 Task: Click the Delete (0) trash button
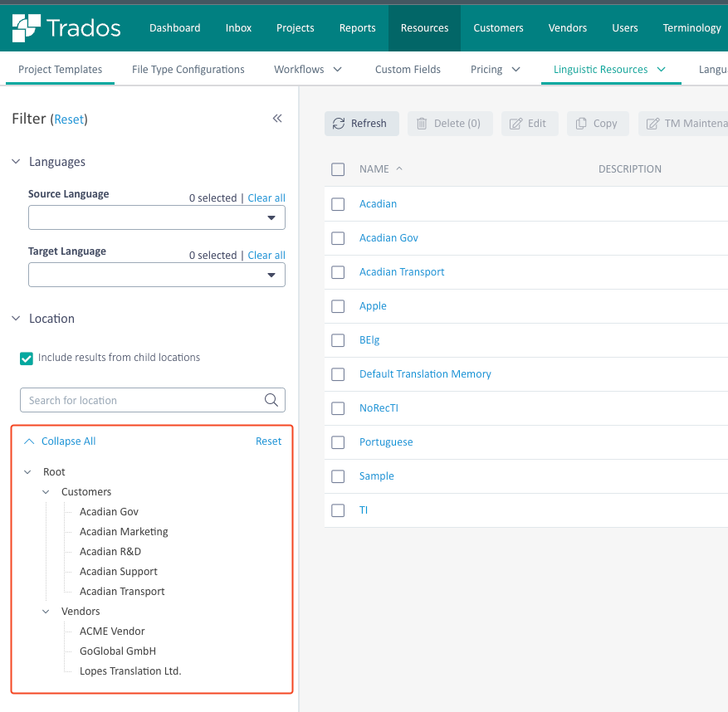coord(449,124)
